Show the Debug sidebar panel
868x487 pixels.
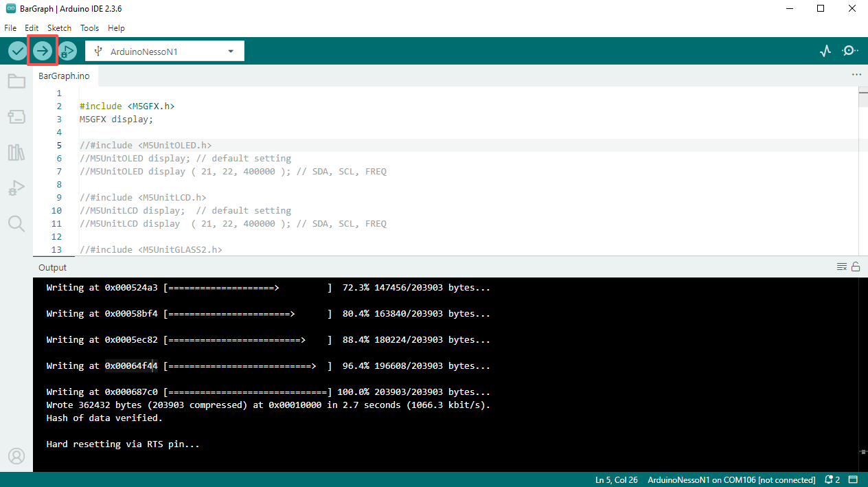click(16, 188)
